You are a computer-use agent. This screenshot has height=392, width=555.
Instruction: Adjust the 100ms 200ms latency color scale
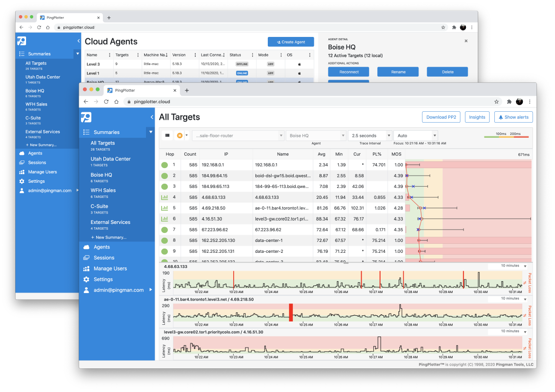click(506, 136)
